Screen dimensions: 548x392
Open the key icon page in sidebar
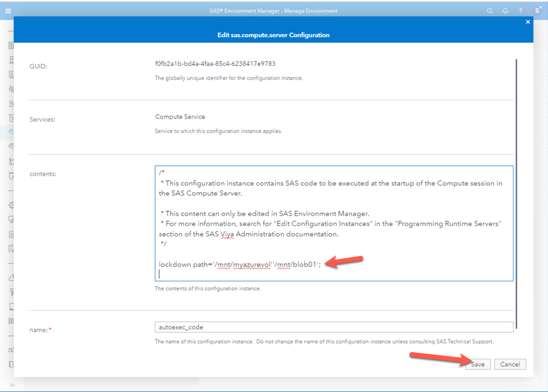point(11,292)
